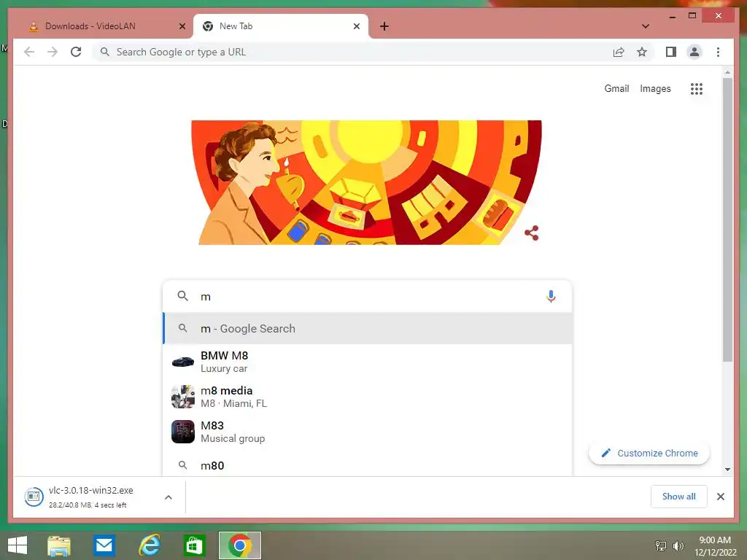Select the 'm - Google Search' suggestion
The image size is (747, 560).
[368, 328]
